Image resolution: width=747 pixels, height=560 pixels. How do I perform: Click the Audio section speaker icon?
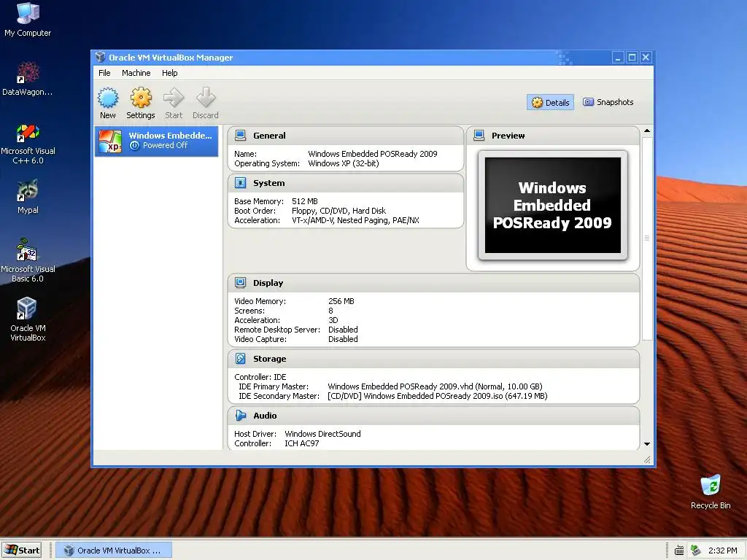[241, 416]
